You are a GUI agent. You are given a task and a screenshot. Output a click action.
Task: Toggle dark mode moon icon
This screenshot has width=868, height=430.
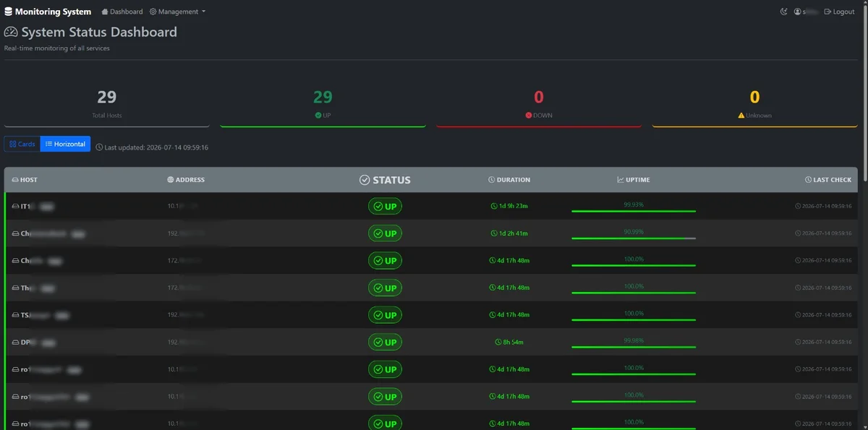(783, 12)
